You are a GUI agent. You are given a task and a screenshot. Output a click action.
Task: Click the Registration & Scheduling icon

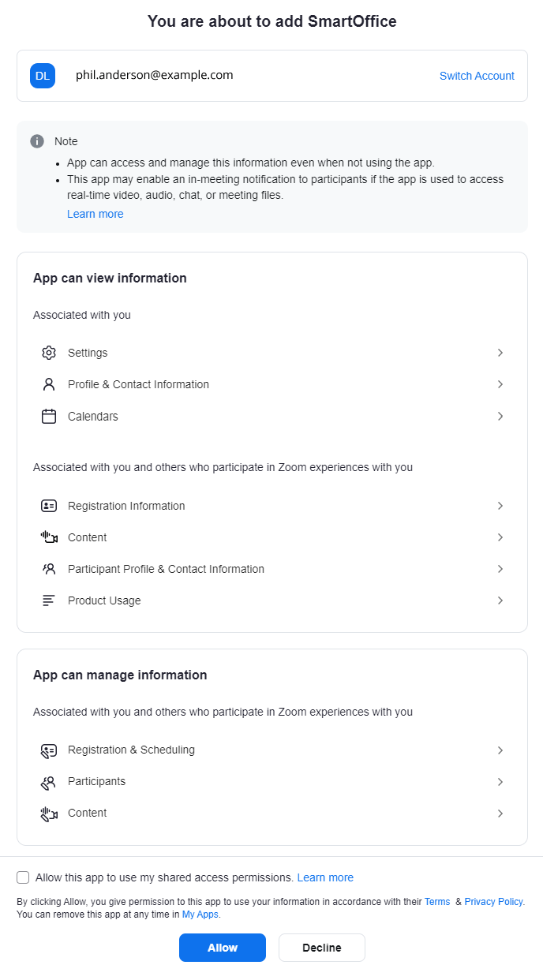coord(49,750)
